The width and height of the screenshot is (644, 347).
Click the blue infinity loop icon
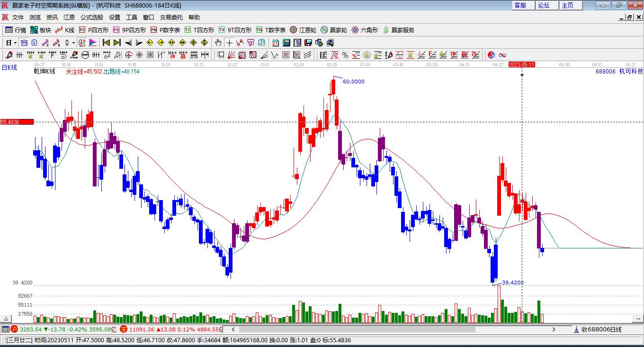pos(502,55)
